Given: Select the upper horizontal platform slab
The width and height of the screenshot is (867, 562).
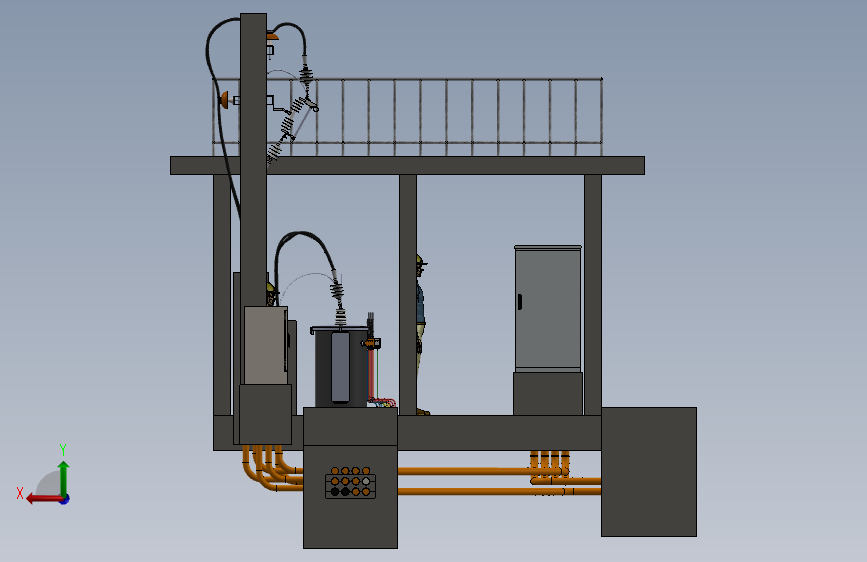Looking at the screenshot, I should 407,165.
